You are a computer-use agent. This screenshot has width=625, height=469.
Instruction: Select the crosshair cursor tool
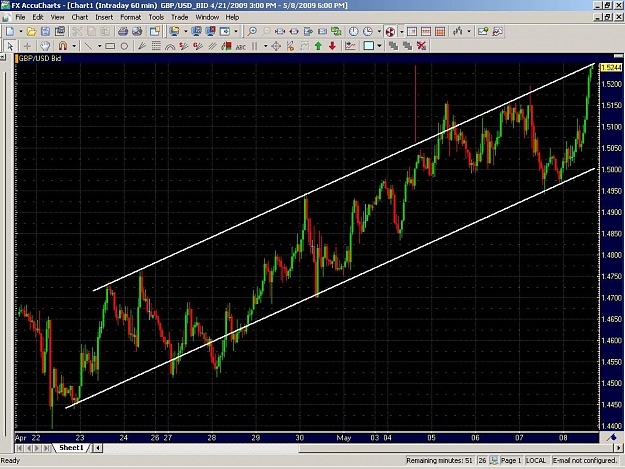pos(27,46)
